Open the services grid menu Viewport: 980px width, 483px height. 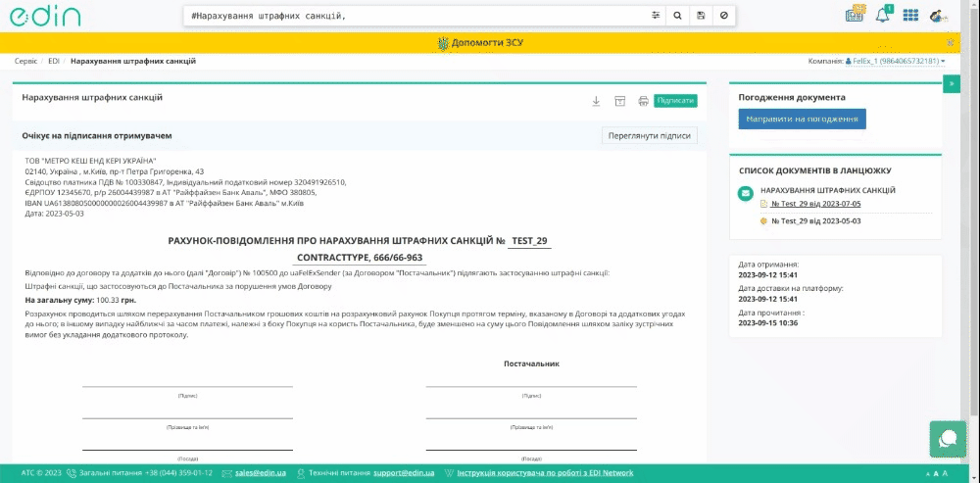pyautogui.click(x=910, y=15)
